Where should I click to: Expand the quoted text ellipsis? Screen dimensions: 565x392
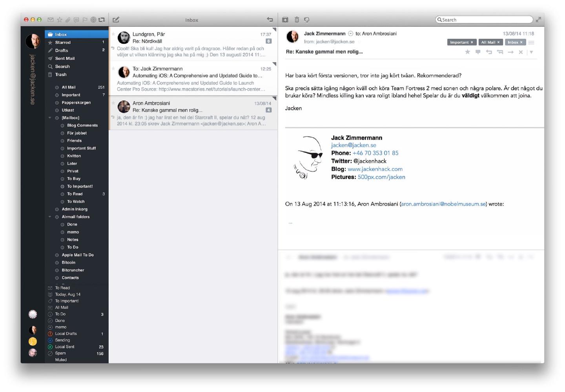pyautogui.click(x=290, y=223)
